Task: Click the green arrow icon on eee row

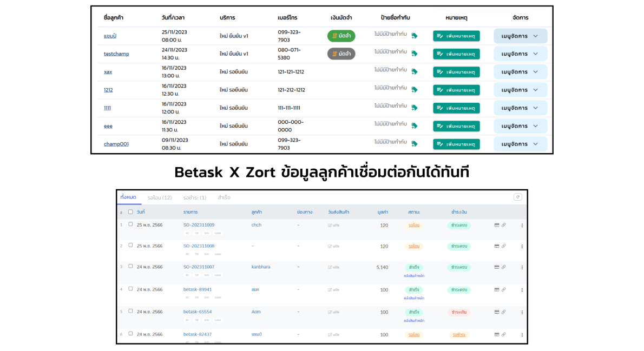Action: point(415,125)
